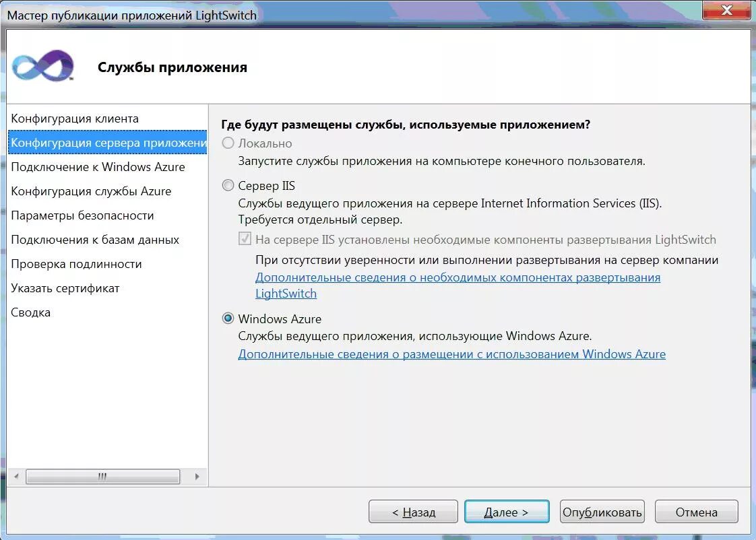Click the sidebar scrollbar right arrow
756x540 pixels.
coord(197,477)
